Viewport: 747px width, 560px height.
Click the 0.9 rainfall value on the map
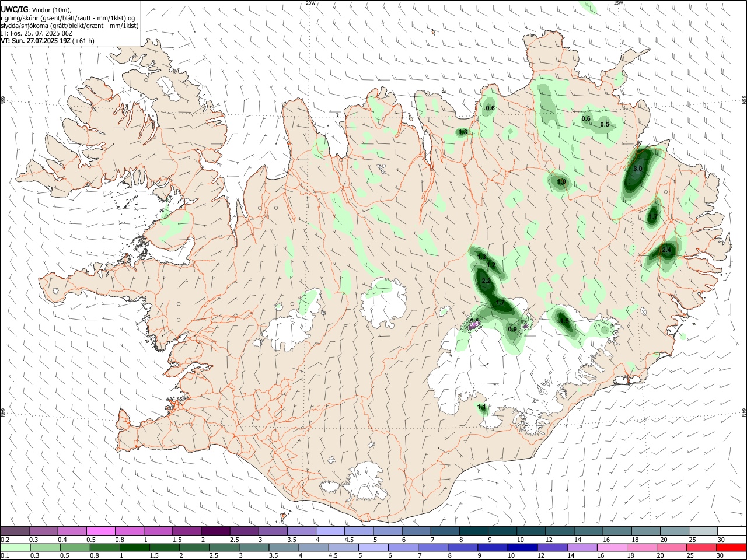pos(512,330)
